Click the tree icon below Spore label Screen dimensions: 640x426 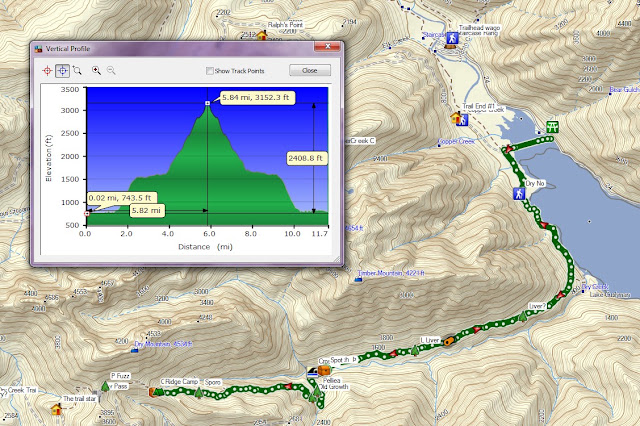pyautogui.click(x=198, y=393)
